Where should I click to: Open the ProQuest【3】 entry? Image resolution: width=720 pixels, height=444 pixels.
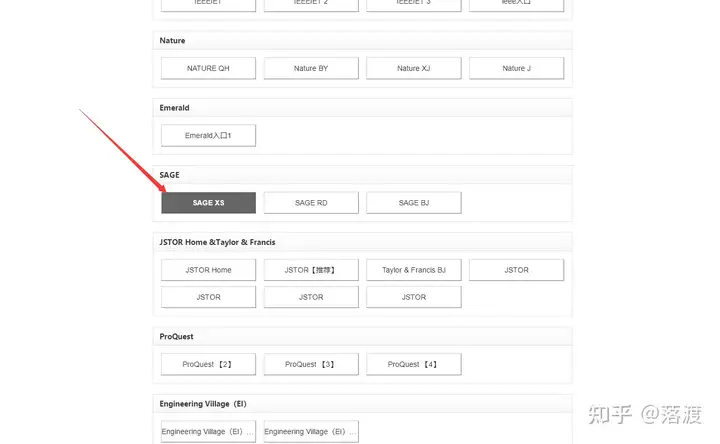pos(311,364)
